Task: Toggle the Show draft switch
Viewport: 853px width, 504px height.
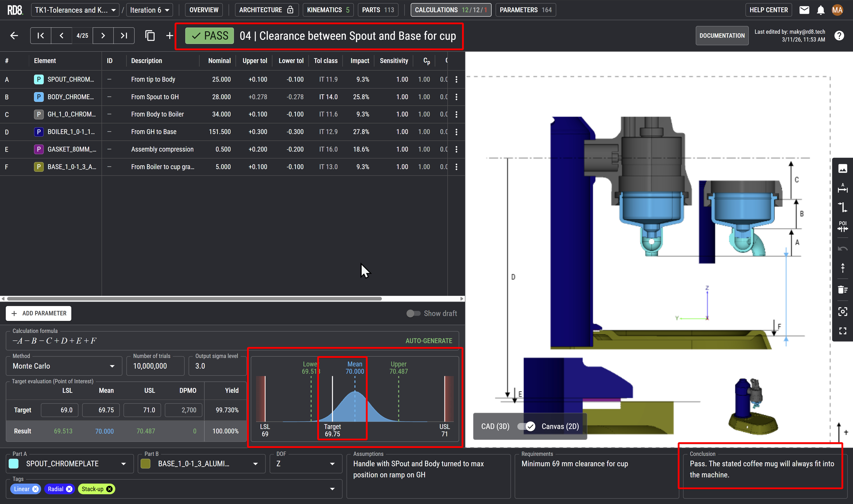Action: click(413, 313)
